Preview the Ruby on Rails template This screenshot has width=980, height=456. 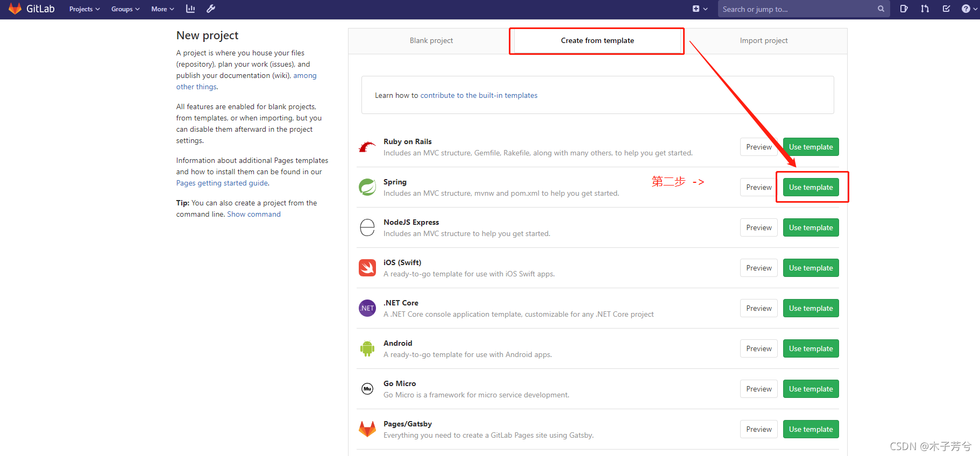pos(759,147)
